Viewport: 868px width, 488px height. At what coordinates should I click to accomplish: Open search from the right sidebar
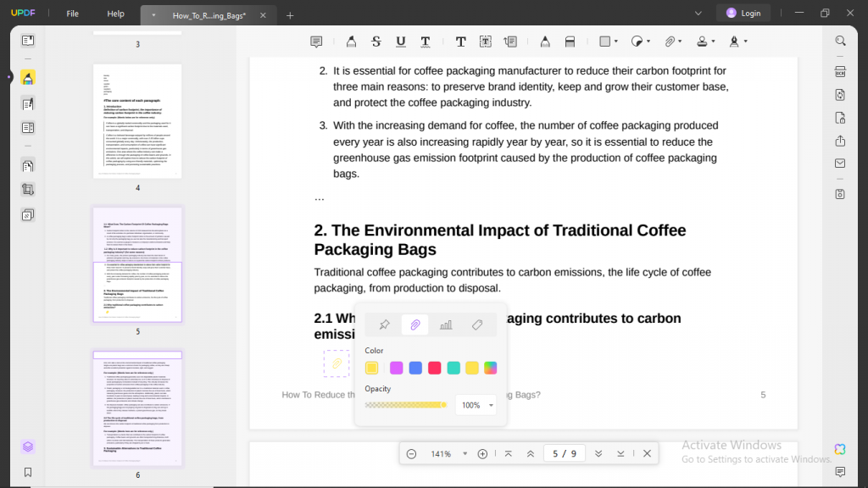[x=840, y=40]
